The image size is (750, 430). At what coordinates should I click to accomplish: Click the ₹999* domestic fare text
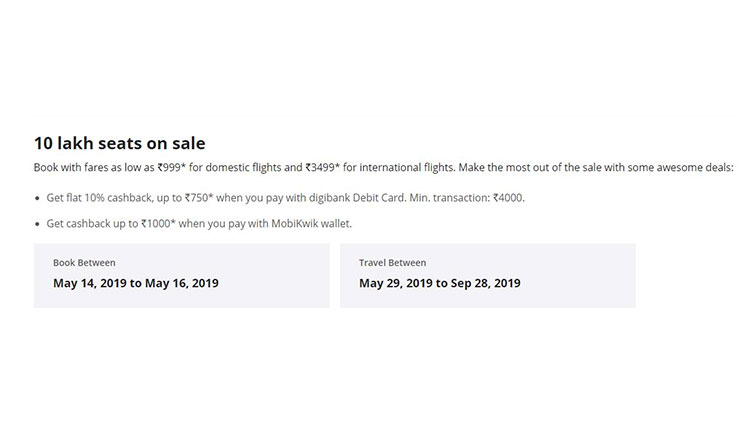pyautogui.click(x=171, y=167)
